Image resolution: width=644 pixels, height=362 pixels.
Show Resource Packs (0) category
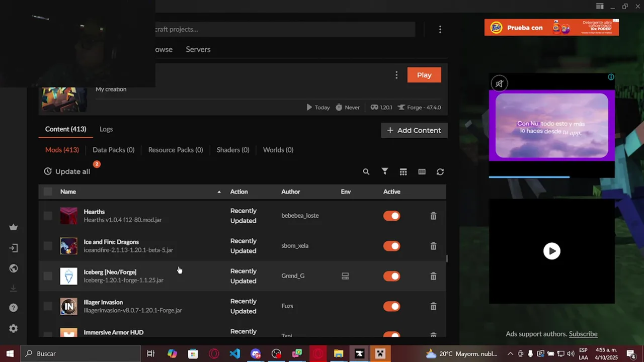tap(176, 150)
